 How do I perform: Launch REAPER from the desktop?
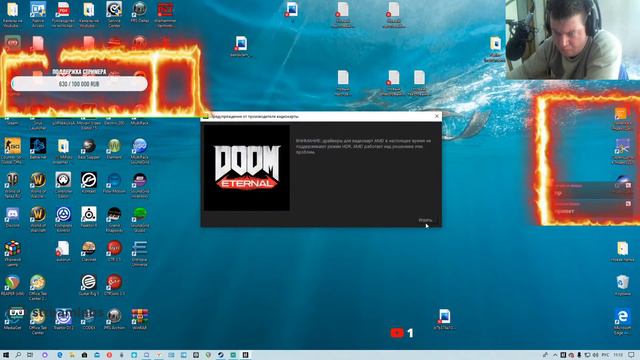click(x=12, y=285)
